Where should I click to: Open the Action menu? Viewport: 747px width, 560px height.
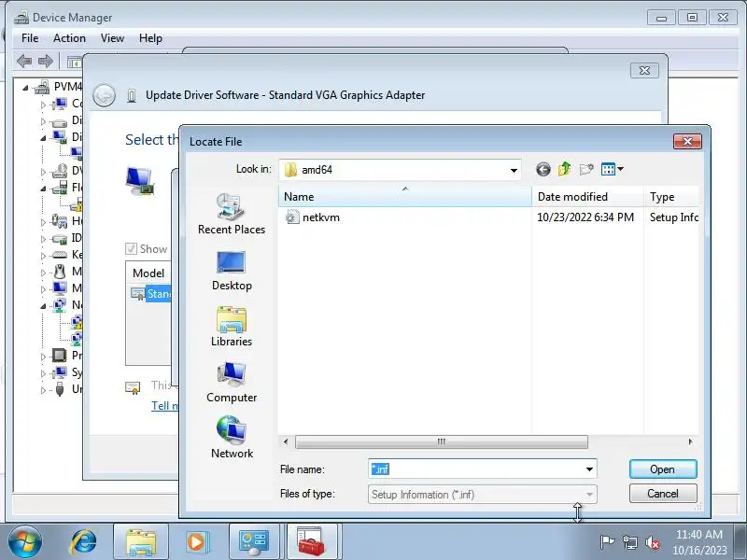tap(69, 38)
